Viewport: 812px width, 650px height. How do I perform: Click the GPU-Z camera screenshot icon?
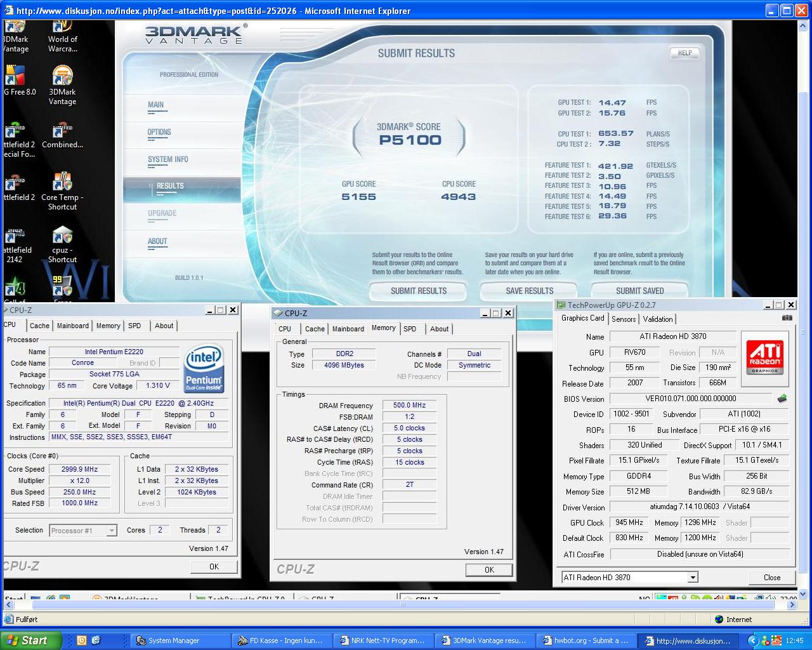click(787, 318)
